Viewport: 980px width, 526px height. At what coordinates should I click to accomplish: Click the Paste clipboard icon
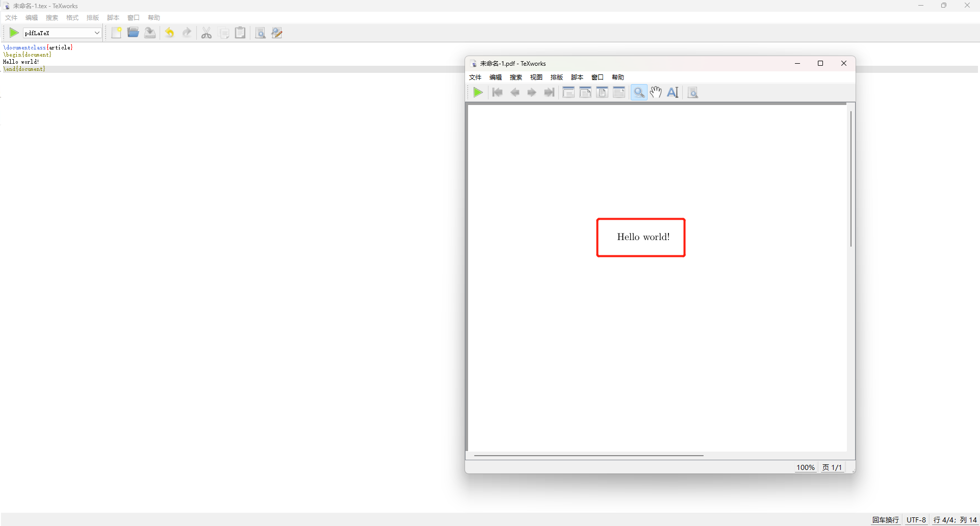click(240, 33)
